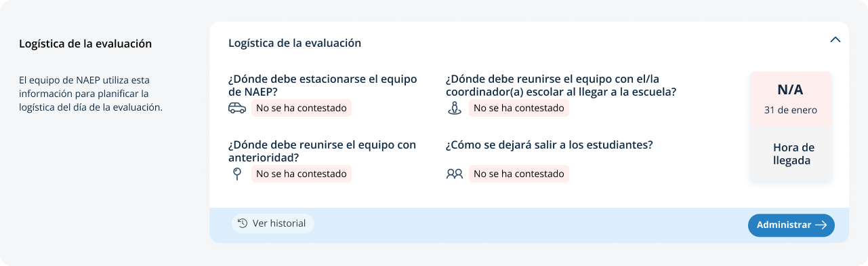868x266 pixels.
Task: Click the meeting point person-on-location icon
Action: (455, 108)
